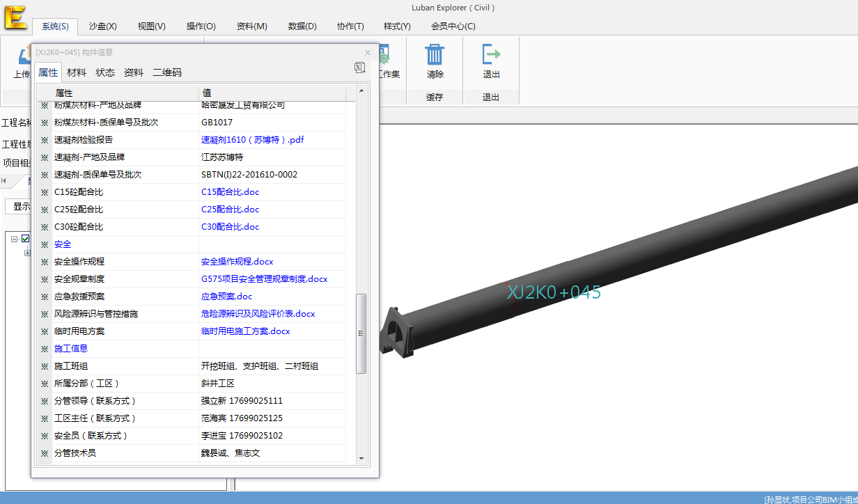Screen dimensions: 858x504
Task: Click the ※ marker on 分管领导 row
Action: (45, 401)
